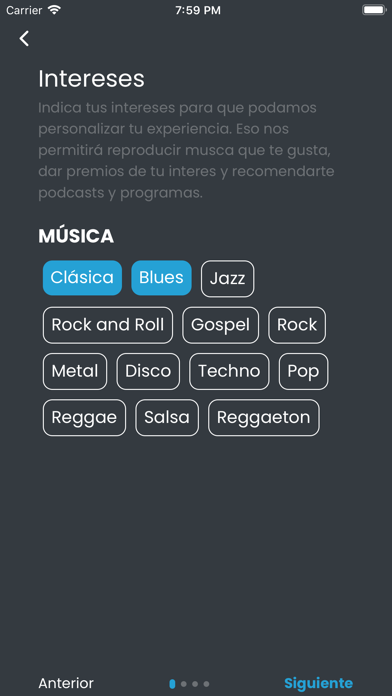Select the Salsa genre
392x696 pixels.
[x=167, y=418]
